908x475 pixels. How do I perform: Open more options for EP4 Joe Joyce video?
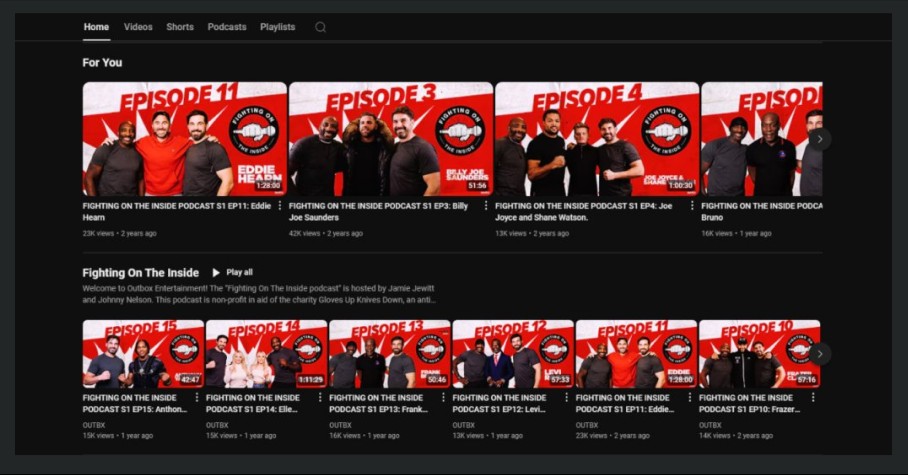pos(692,206)
